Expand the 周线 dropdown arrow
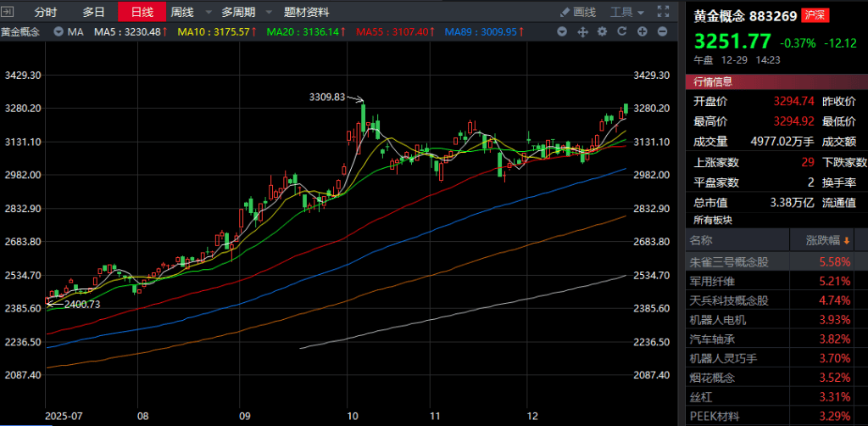The height and width of the screenshot is (426, 868). tap(207, 13)
